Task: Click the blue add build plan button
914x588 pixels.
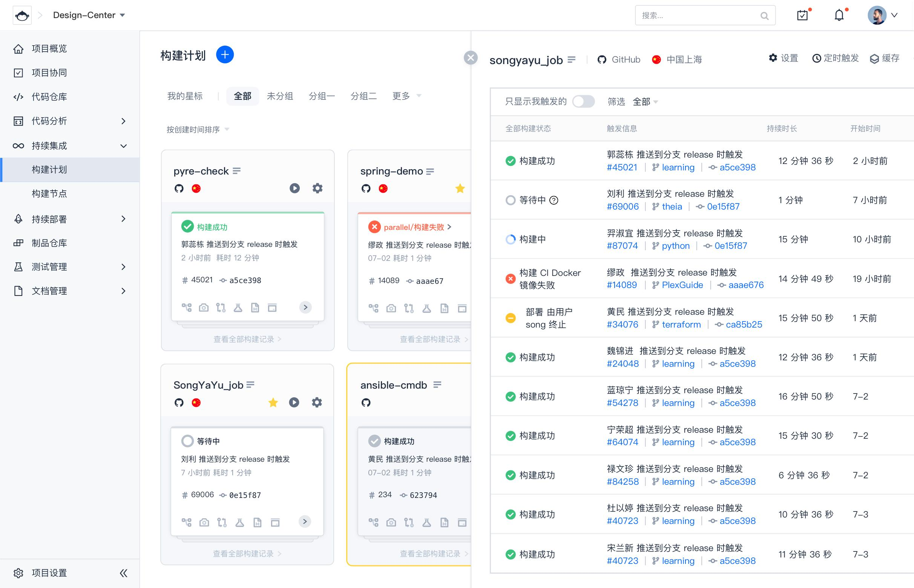Action: click(x=225, y=55)
